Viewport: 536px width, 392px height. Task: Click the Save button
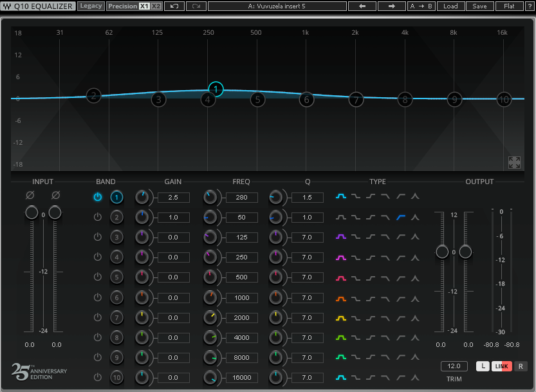[x=479, y=6]
